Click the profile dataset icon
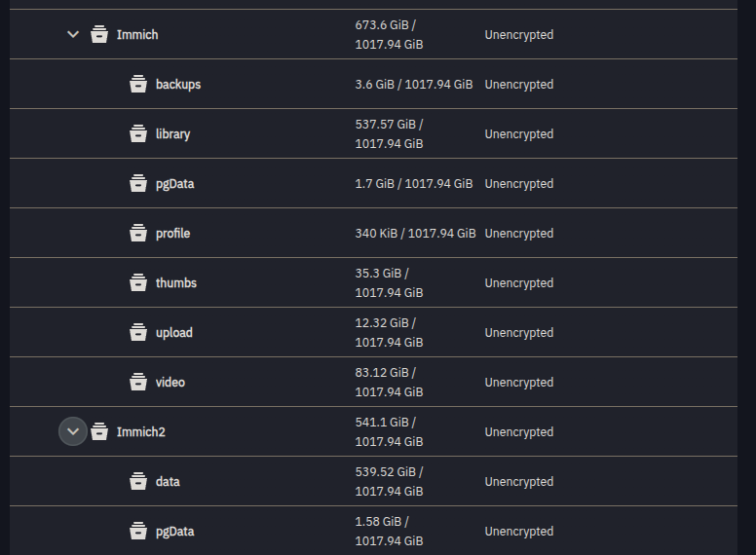 [138, 234]
